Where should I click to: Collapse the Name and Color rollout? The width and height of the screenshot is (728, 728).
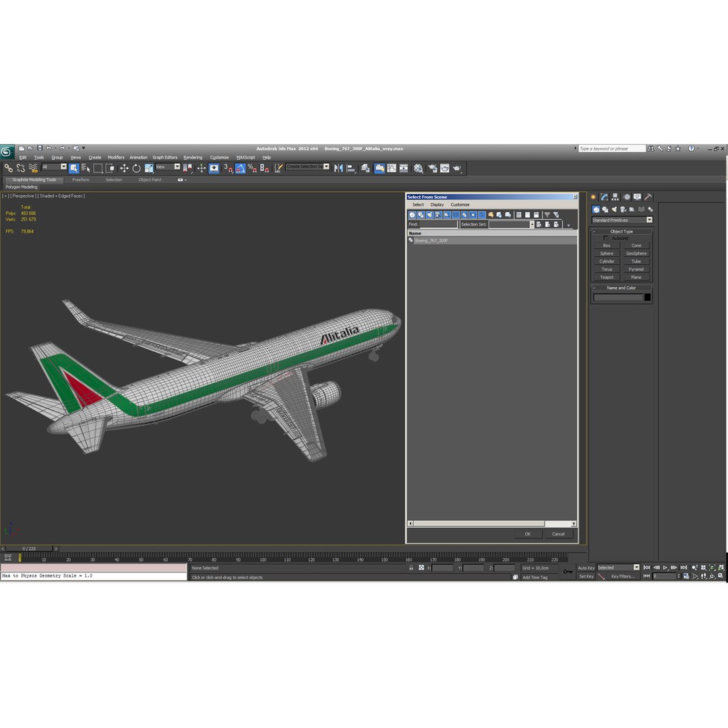coord(621,288)
